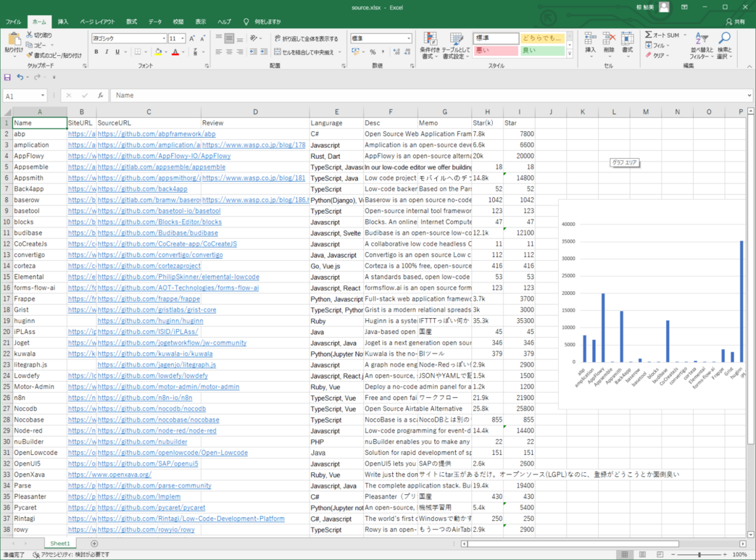Screen dimensions: 756x560
Task: Click the Format Painter (書式のコピー/貼り付け) brush
Action: coord(30,56)
